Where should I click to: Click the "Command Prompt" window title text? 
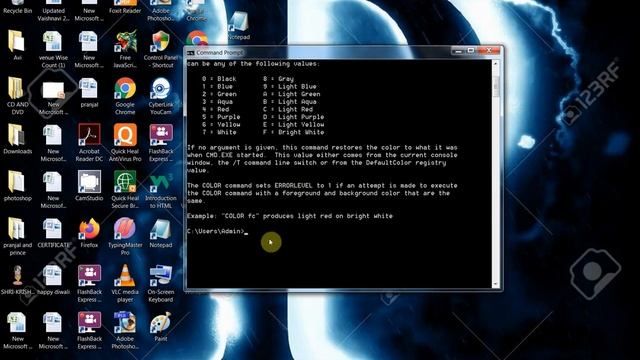220,53
